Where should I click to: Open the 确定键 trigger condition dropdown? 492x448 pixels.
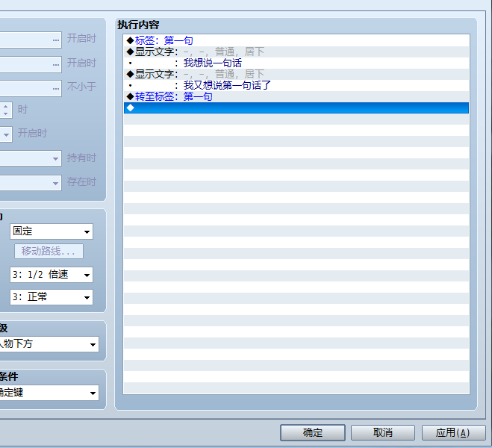tap(49, 393)
